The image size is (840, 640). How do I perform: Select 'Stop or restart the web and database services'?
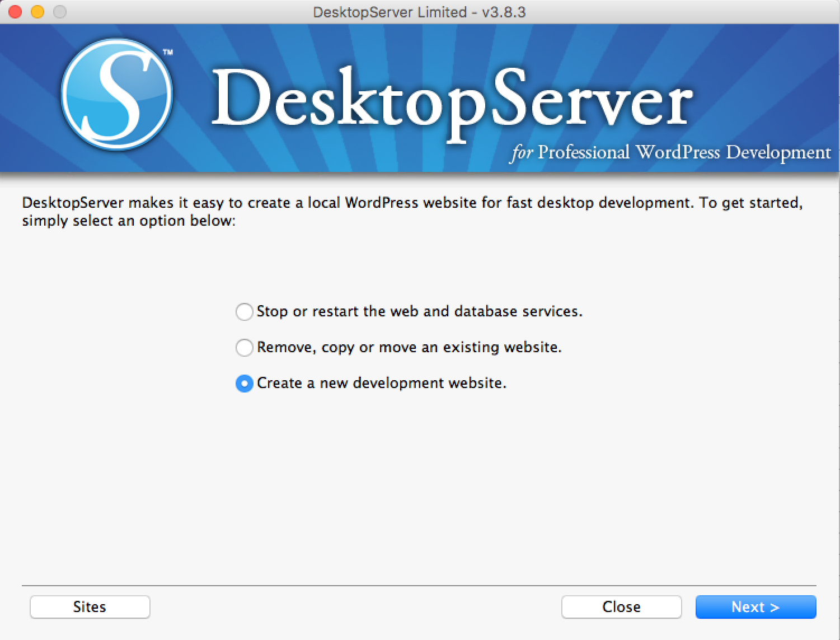pyautogui.click(x=244, y=312)
